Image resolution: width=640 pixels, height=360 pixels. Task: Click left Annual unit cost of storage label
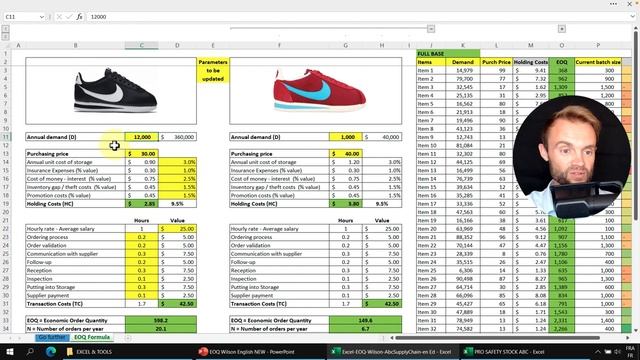(x=60, y=162)
